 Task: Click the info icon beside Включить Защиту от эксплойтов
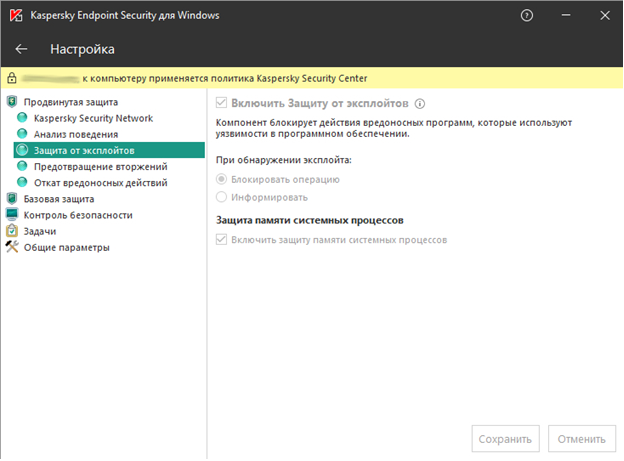420,103
